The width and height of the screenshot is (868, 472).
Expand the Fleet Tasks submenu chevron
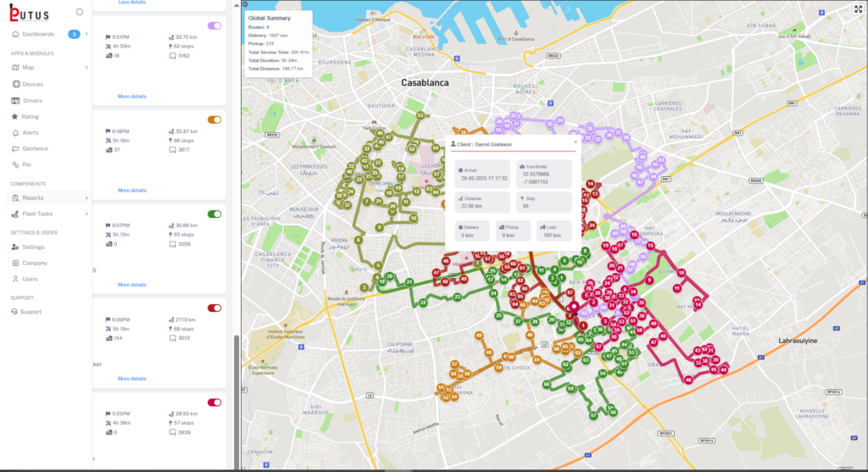[86, 214]
